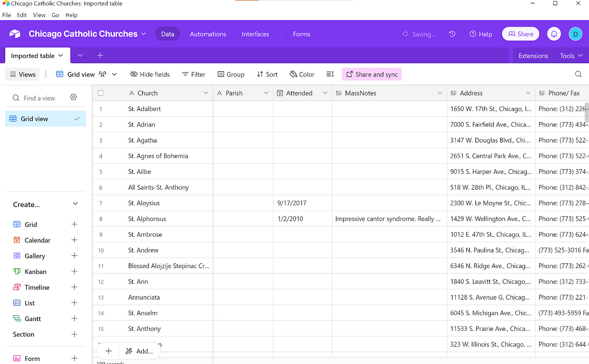Viewport: 589px width, 364px height.
Task: Open the Address column header dropdown
Action: click(x=528, y=93)
